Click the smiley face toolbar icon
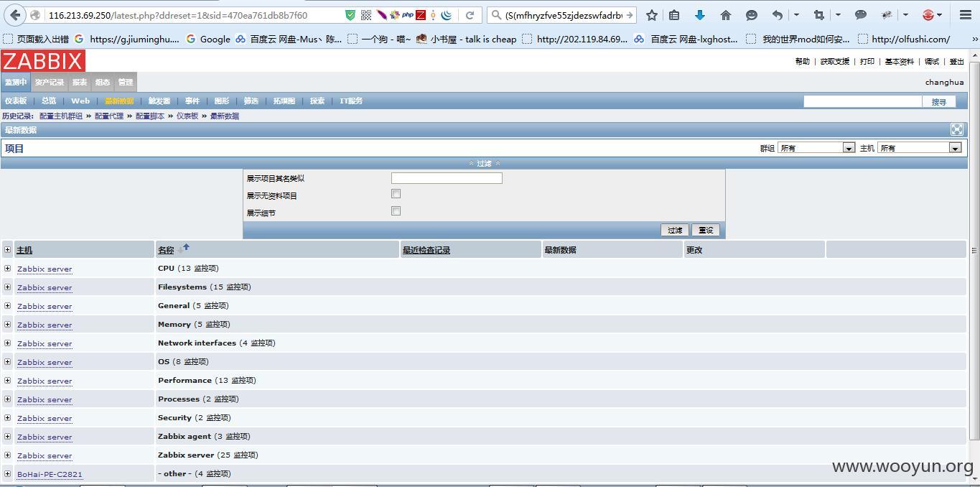Image resolution: width=980 pixels, height=487 pixels. 751,15
